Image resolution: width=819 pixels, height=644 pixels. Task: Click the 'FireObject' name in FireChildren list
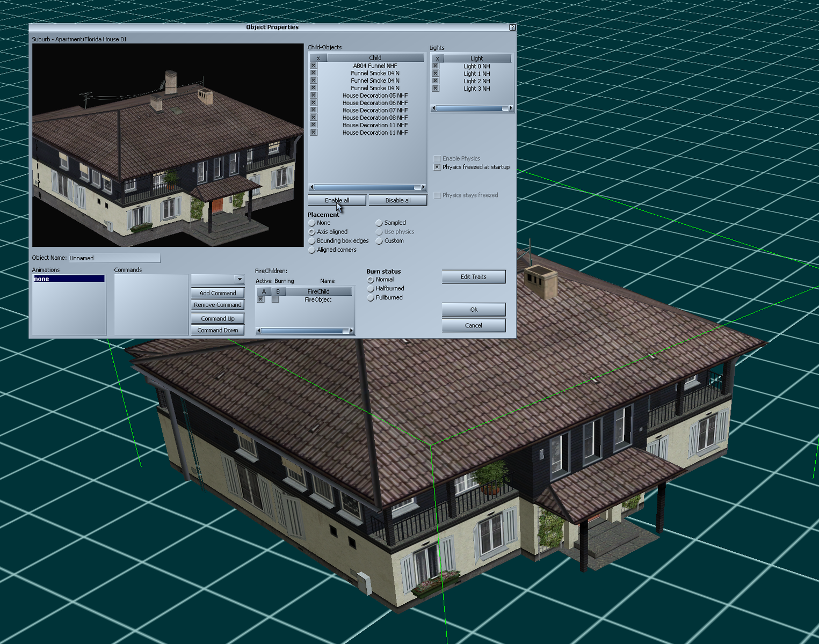(x=318, y=299)
